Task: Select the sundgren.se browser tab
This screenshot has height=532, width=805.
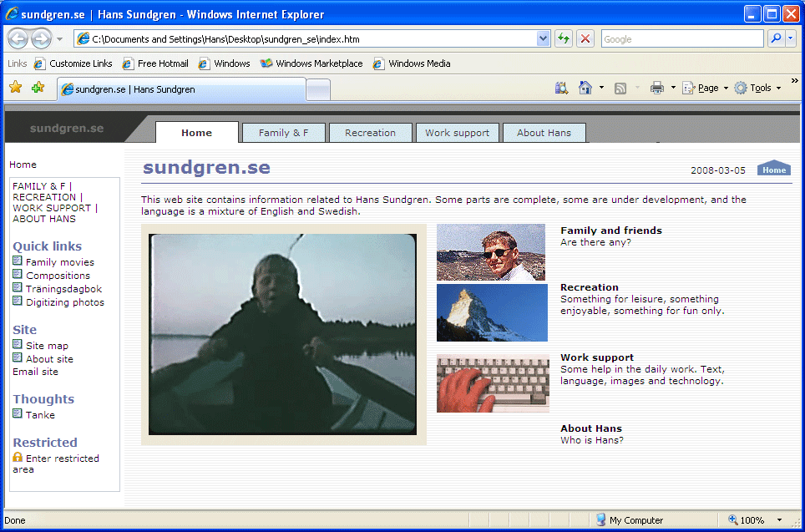Action: coord(182,89)
